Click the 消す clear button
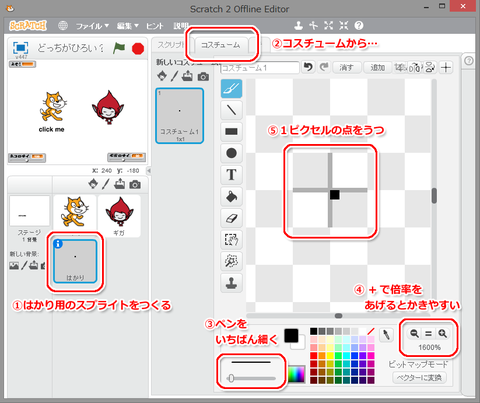This screenshot has height=403, width=480. coord(347,68)
